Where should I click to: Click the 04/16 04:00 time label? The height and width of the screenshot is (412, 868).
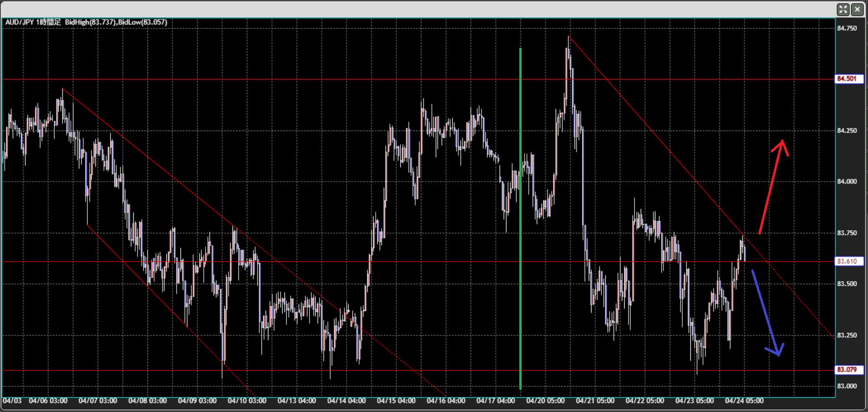[x=446, y=401]
